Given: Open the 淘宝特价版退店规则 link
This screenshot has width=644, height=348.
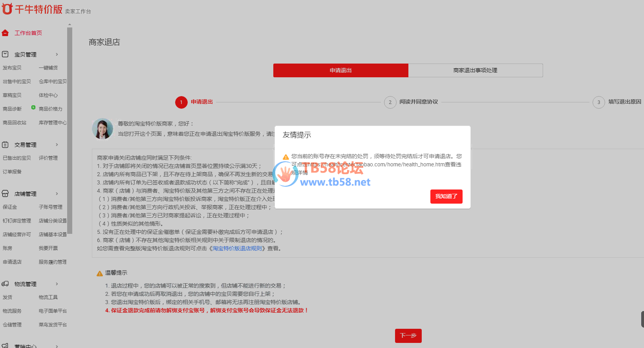Looking at the screenshot, I should pyautogui.click(x=237, y=248).
